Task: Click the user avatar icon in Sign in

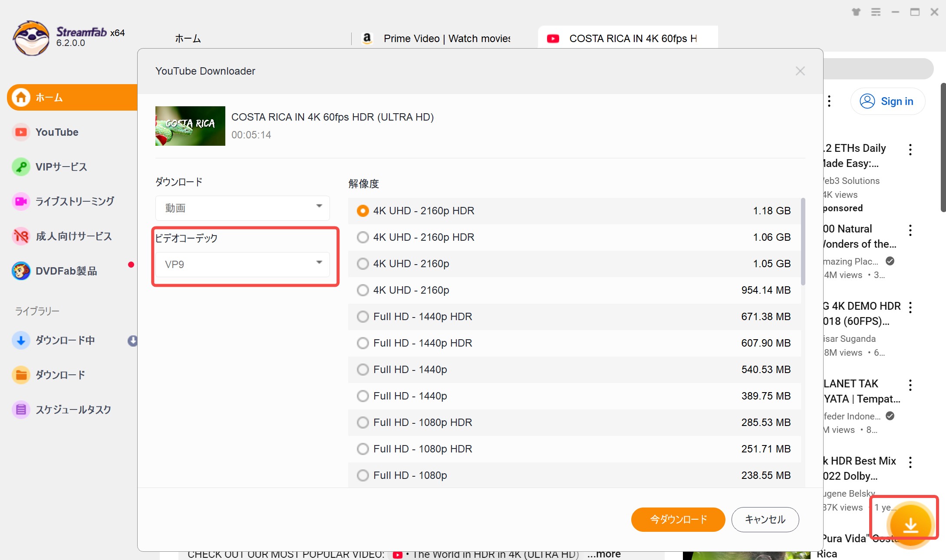Action: [867, 101]
